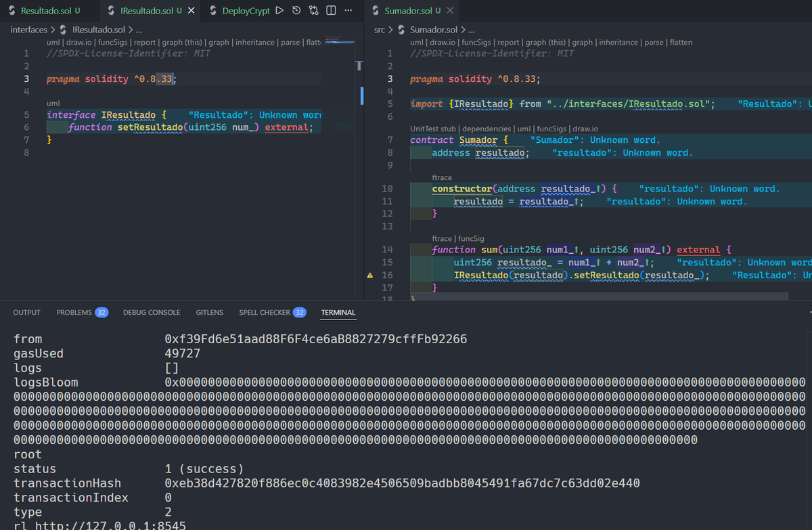Viewport: 812px width, 530px height.
Task: Open the file timeline history icon
Action: click(296, 11)
